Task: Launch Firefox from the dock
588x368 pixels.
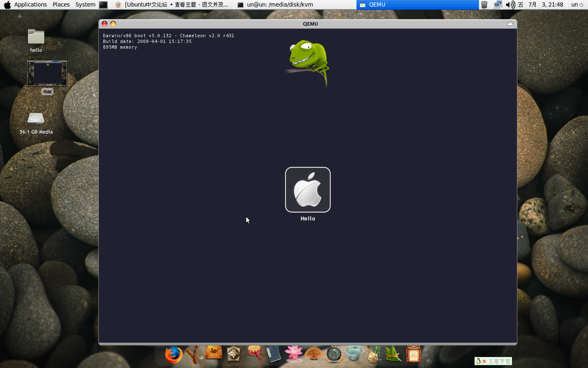Action: tap(174, 355)
